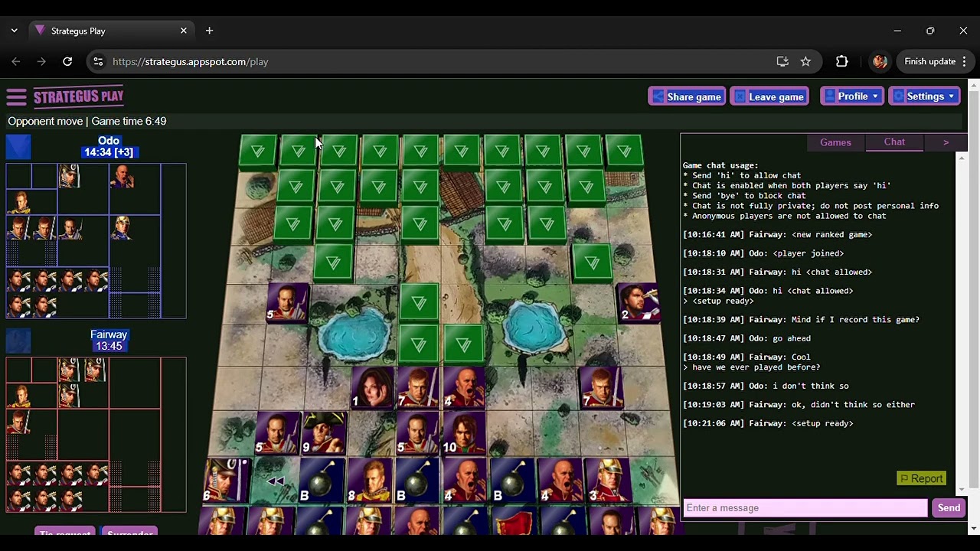Expand the browser Finish update menu dots
This screenshot has width=980, height=551.
click(965, 61)
